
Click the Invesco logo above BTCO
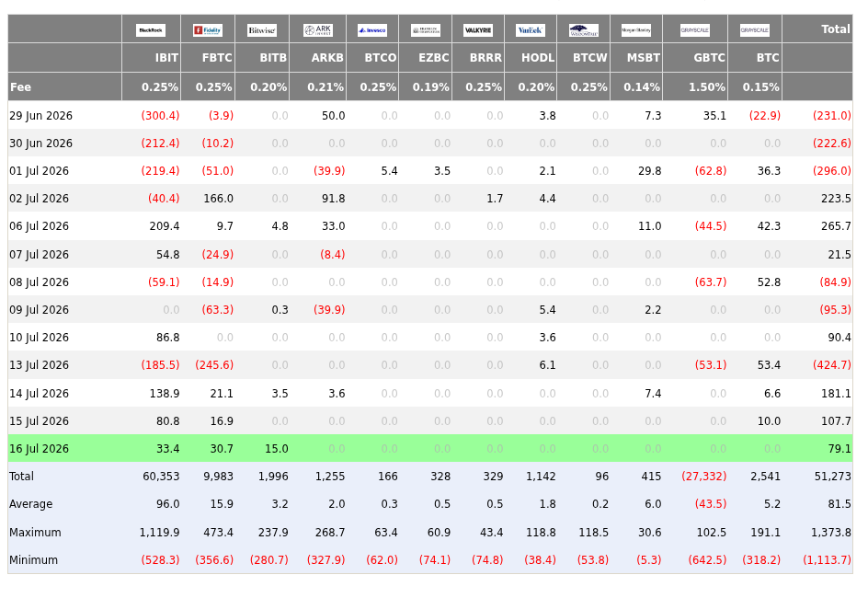372,29
